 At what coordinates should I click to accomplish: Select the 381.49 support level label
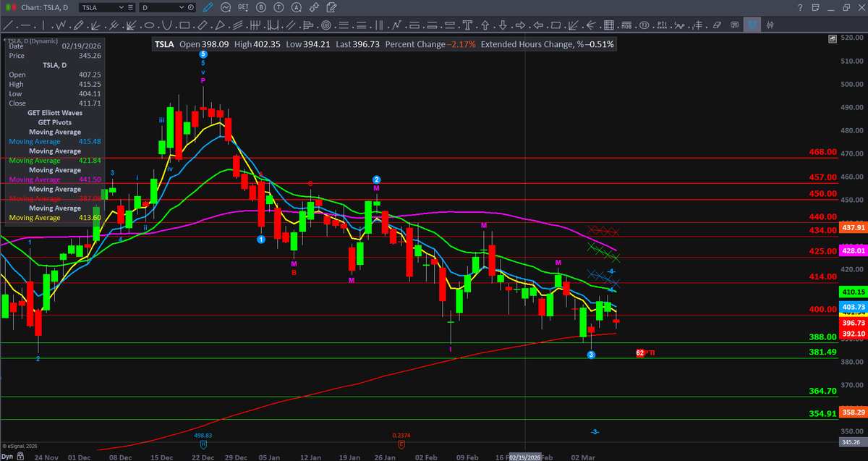(822, 352)
